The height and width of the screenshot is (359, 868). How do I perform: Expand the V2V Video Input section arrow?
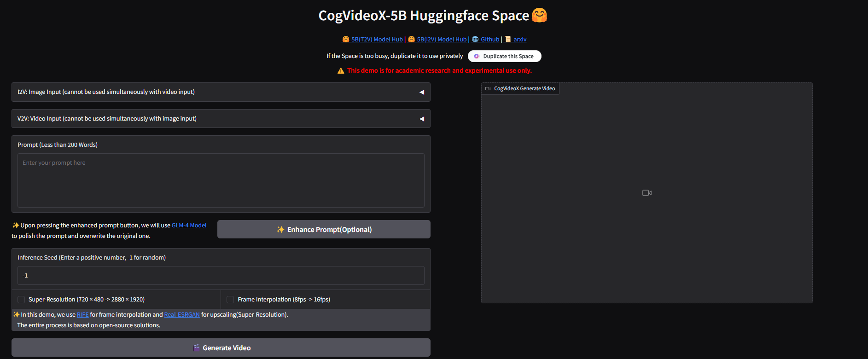421,119
